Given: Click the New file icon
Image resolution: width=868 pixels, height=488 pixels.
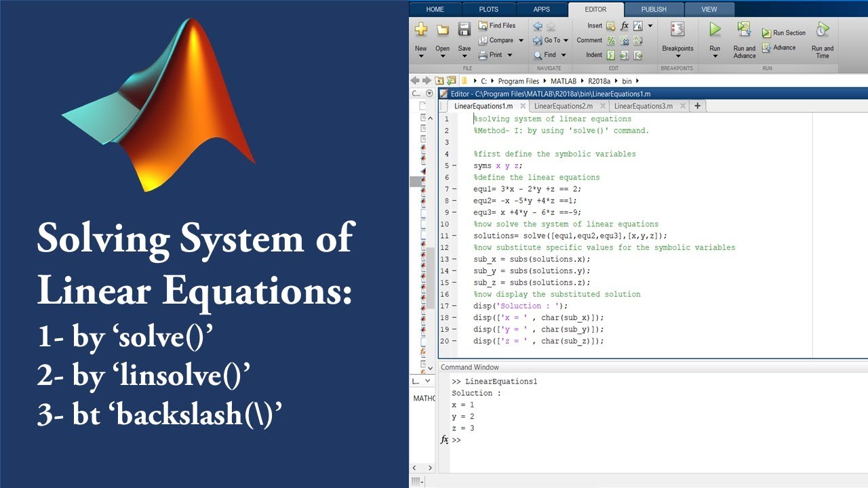Looking at the screenshot, I should 421,29.
